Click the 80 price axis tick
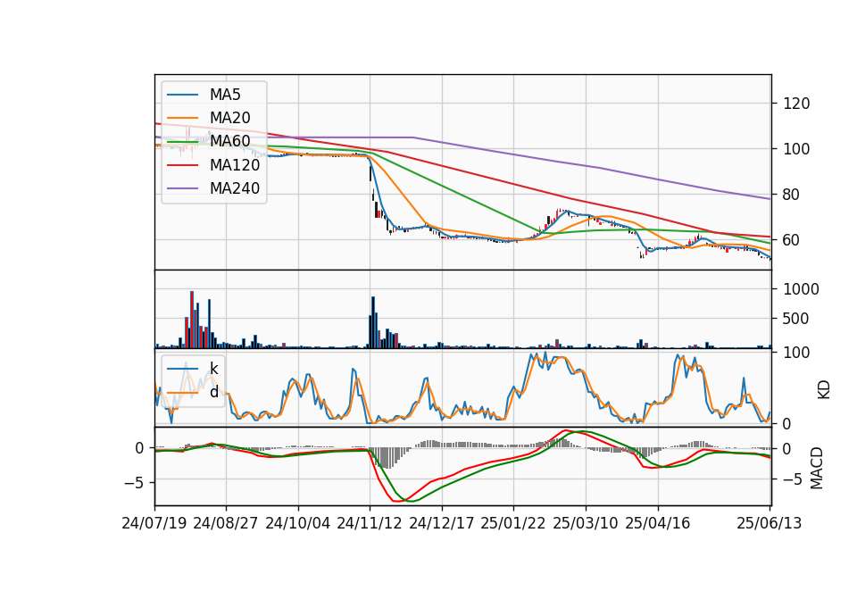The image size is (857, 616). coord(792,194)
